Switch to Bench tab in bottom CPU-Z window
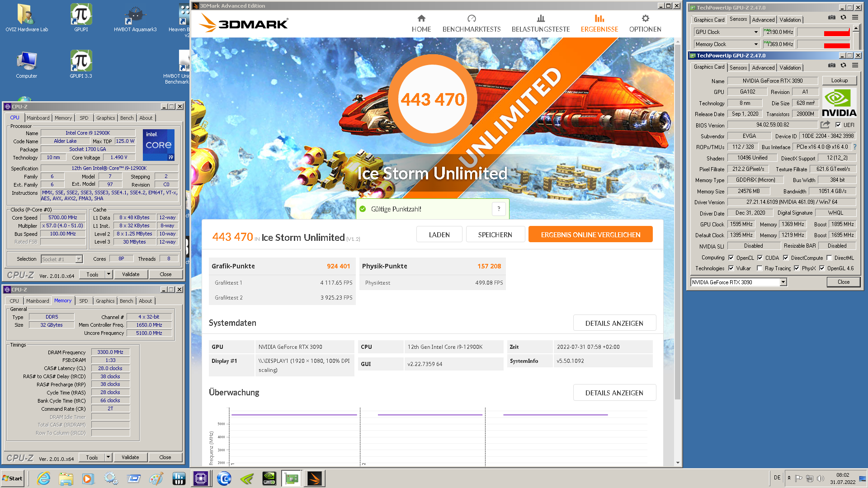 [x=127, y=301]
